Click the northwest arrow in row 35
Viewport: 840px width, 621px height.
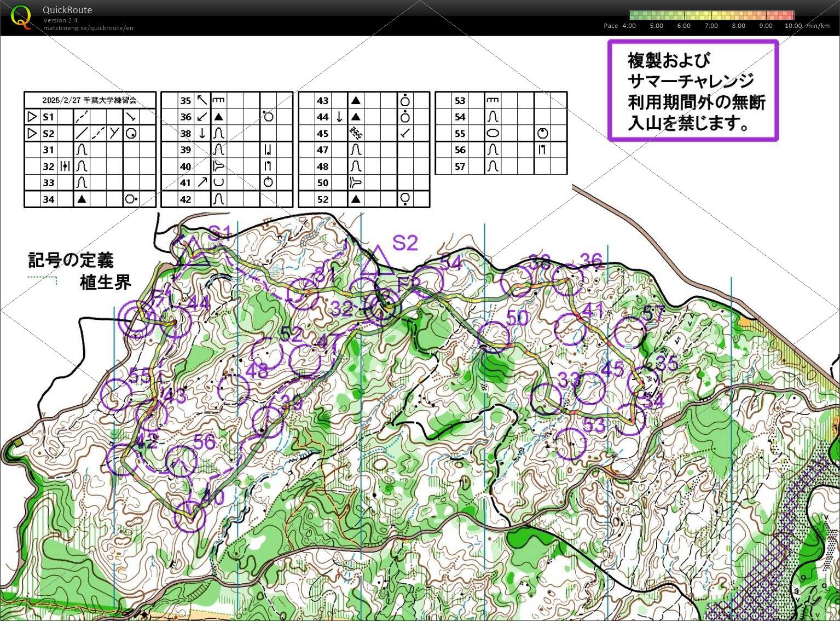(202, 100)
